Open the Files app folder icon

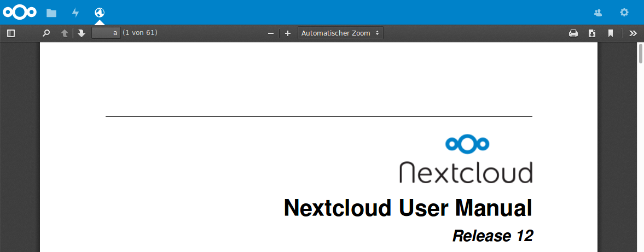pyautogui.click(x=51, y=13)
